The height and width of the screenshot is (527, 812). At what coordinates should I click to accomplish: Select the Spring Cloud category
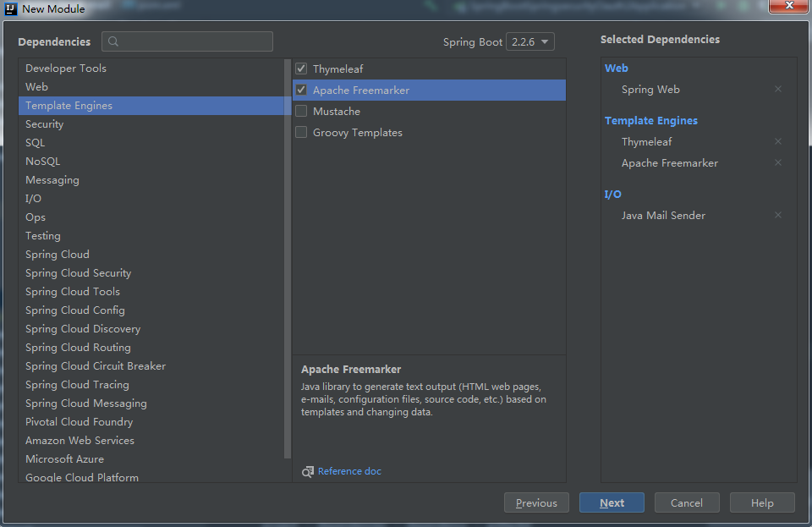coord(151,255)
